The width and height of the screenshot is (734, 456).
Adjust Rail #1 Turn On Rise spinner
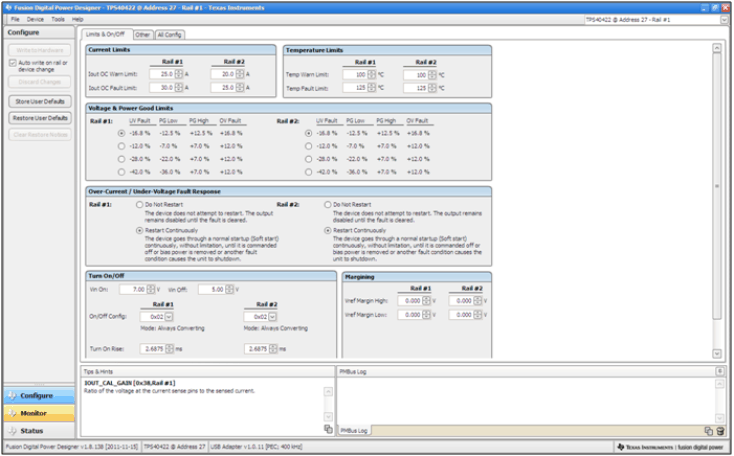click(x=169, y=349)
